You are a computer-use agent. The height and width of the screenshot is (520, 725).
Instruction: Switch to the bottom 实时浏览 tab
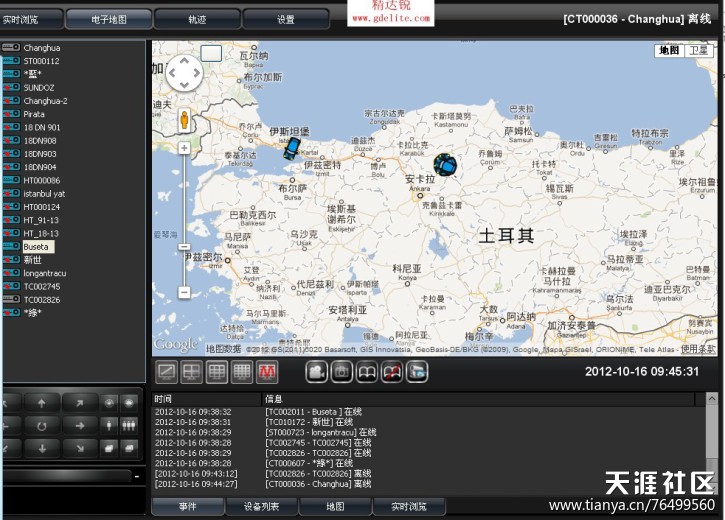(409, 507)
